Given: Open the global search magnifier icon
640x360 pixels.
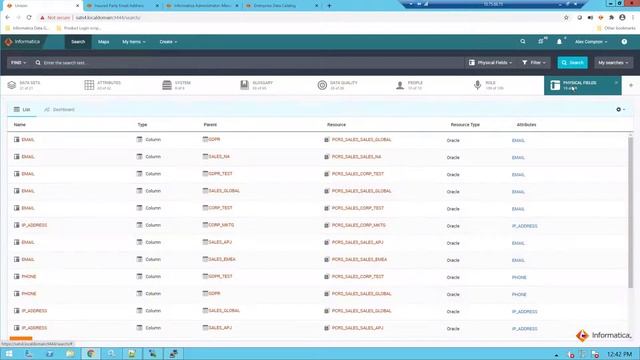Looking at the screenshot, I should (523, 42).
